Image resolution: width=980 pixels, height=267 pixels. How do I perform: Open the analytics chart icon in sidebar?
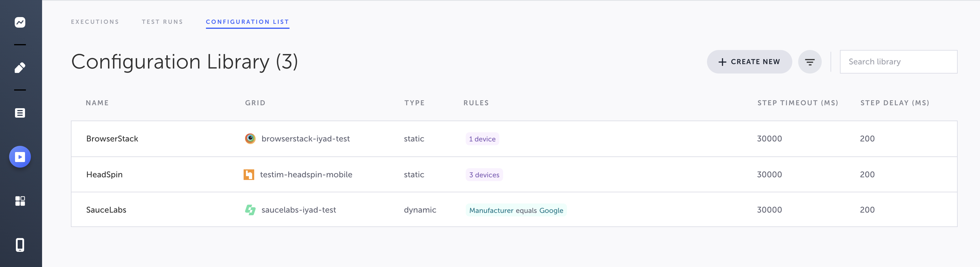[x=20, y=22]
